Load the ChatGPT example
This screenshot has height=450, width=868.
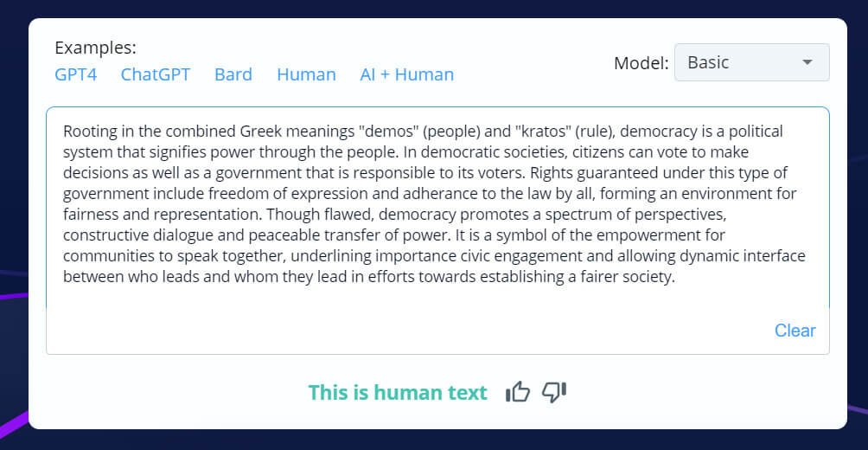tap(156, 74)
